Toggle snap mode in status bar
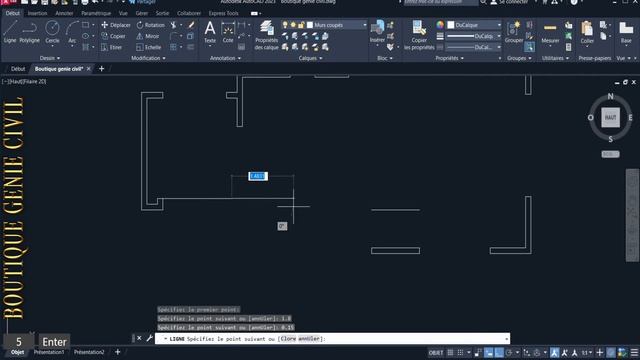Viewport: 640px width, 360px height. (x=460, y=353)
